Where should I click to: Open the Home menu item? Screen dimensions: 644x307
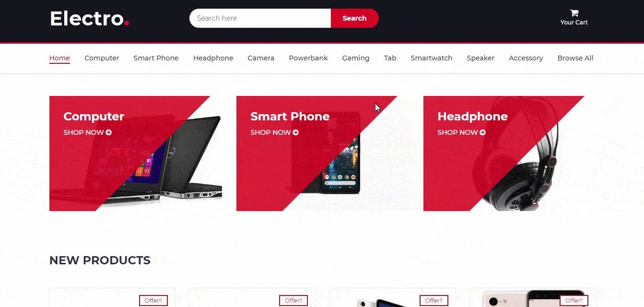click(x=59, y=58)
